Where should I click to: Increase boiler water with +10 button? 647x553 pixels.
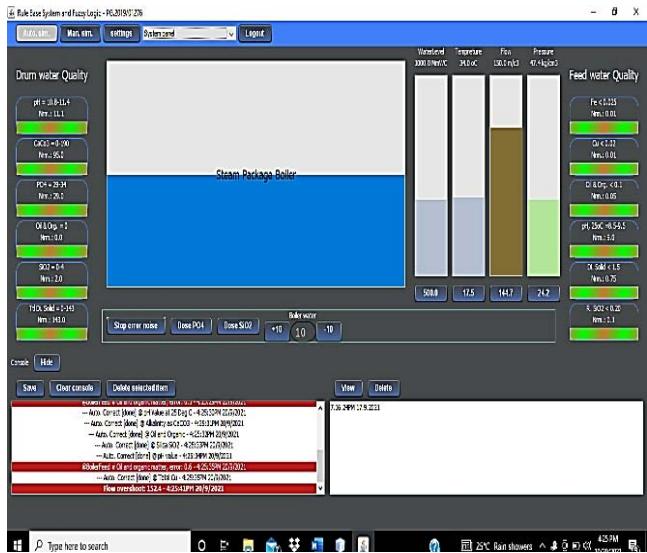click(274, 330)
